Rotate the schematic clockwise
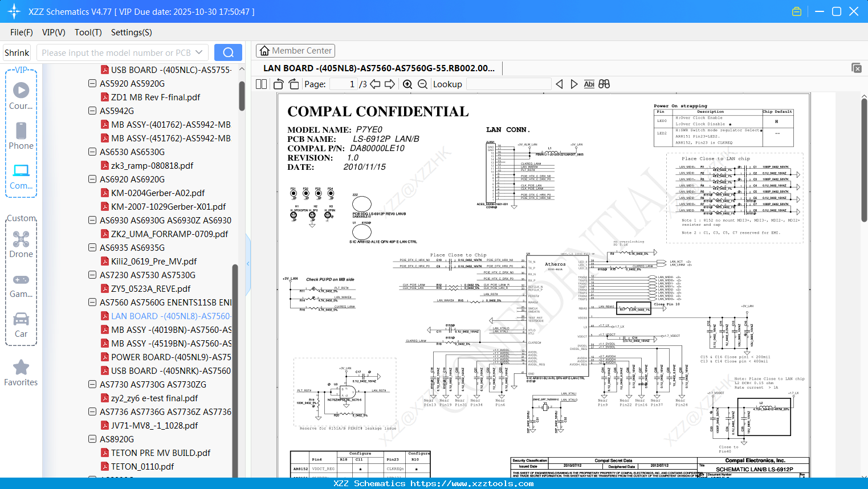Image resolution: width=868 pixels, height=489 pixels. coord(294,84)
